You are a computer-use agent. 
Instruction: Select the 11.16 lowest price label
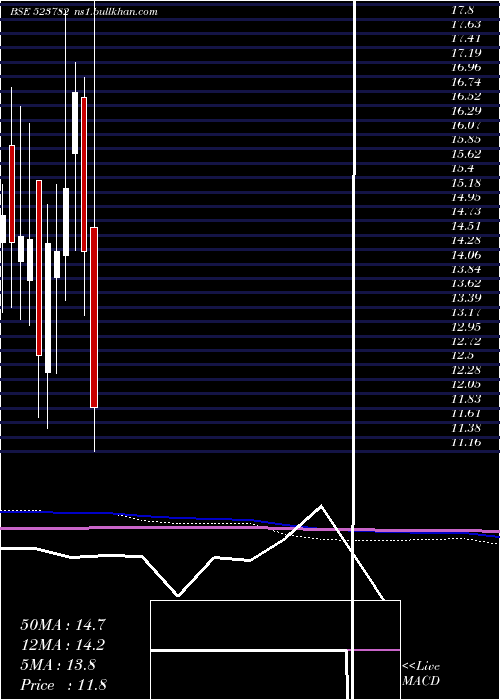[466, 442]
